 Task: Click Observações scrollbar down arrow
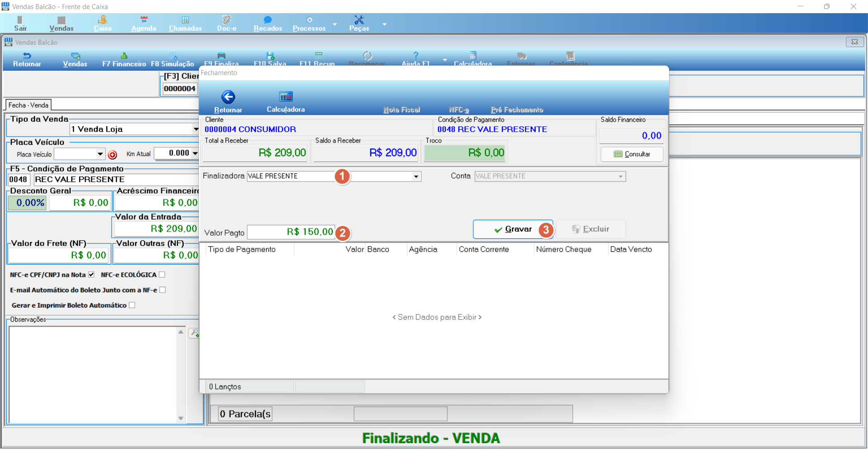click(181, 418)
